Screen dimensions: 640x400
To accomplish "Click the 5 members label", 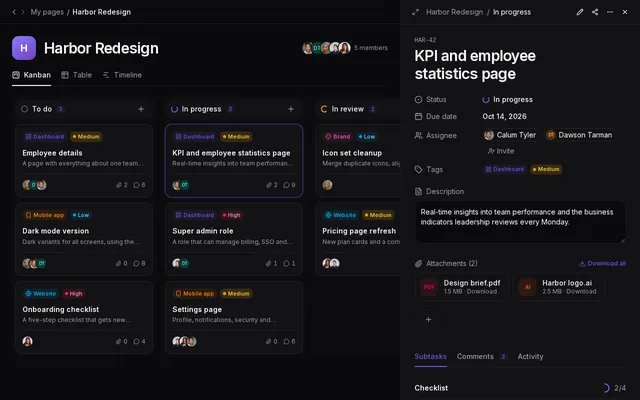I will click(x=371, y=48).
